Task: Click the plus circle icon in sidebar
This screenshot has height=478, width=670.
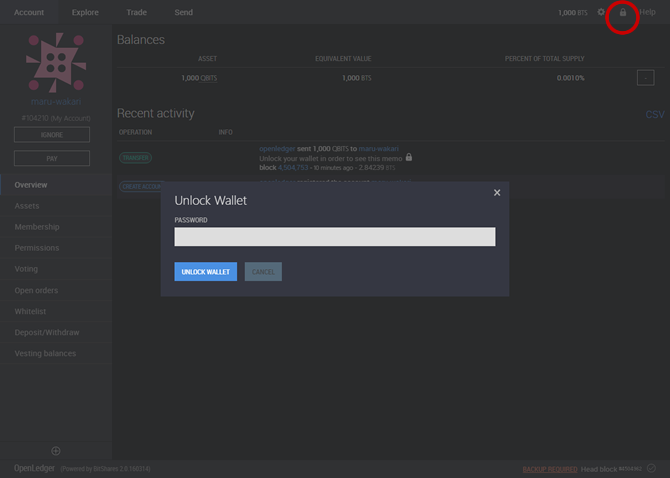Action: 56,452
